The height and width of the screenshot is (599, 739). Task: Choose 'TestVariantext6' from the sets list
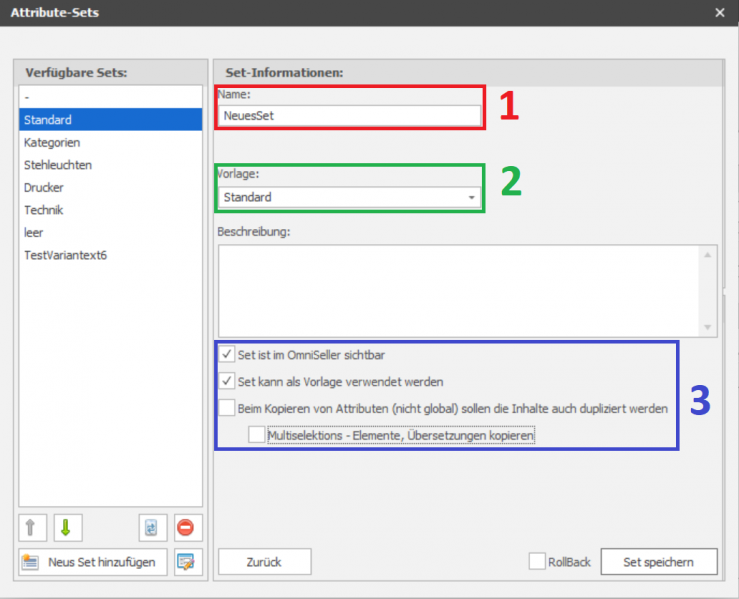(65, 255)
